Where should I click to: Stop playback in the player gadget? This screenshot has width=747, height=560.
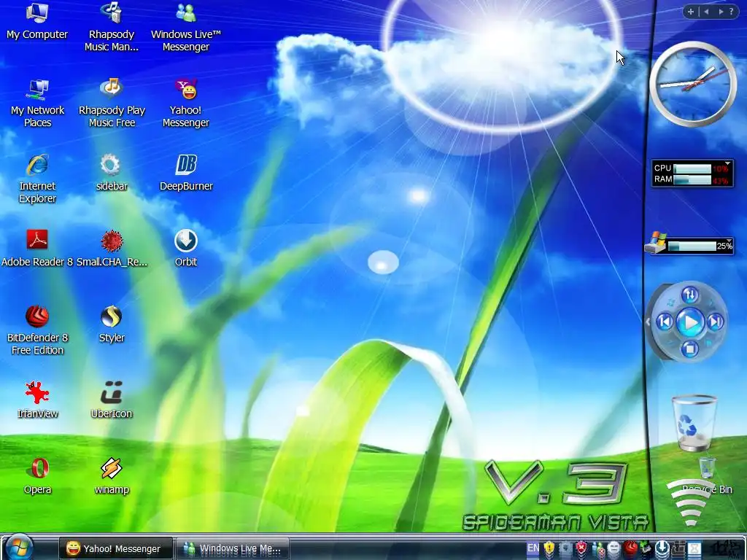(x=689, y=349)
